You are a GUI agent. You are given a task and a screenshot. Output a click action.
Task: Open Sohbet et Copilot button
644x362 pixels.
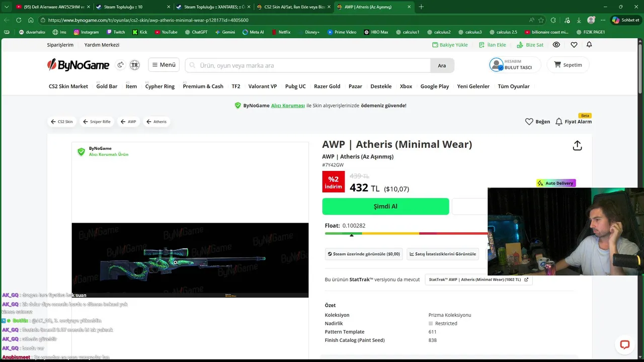click(x=625, y=20)
